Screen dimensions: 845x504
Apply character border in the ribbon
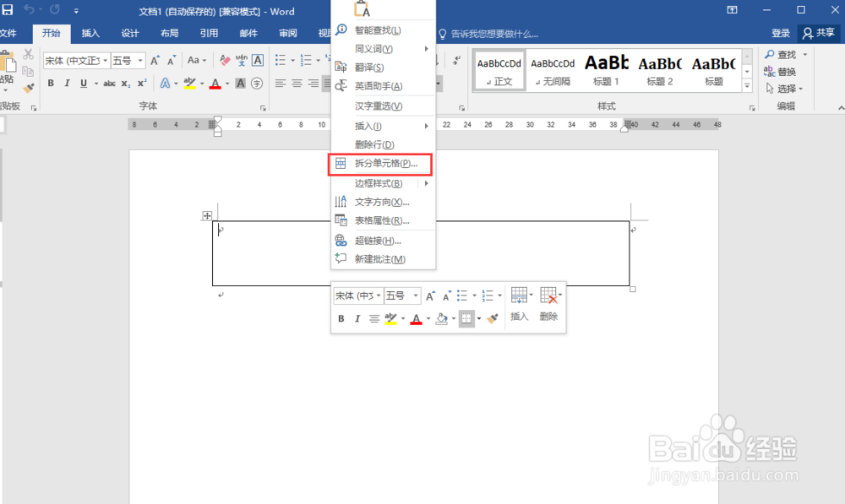coord(258,60)
